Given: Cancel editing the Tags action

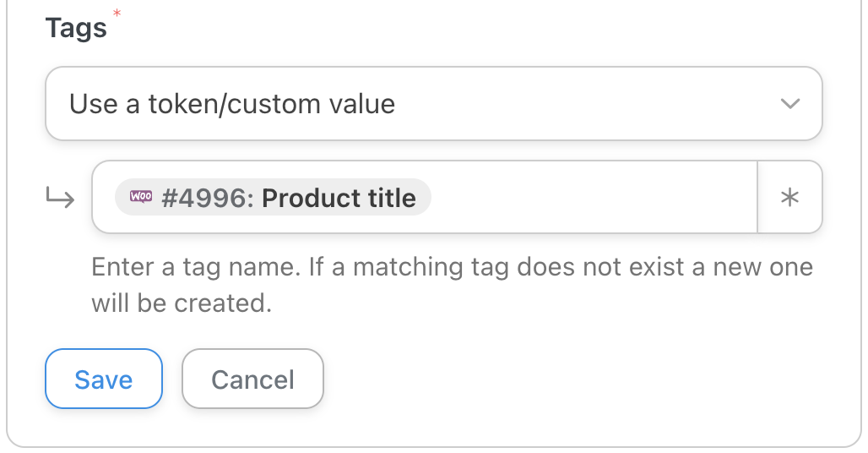Looking at the screenshot, I should 252,379.
